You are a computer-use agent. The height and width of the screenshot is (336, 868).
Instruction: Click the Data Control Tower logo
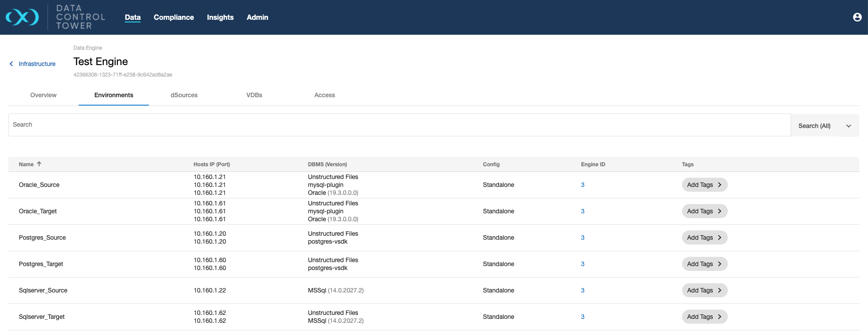tap(22, 17)
